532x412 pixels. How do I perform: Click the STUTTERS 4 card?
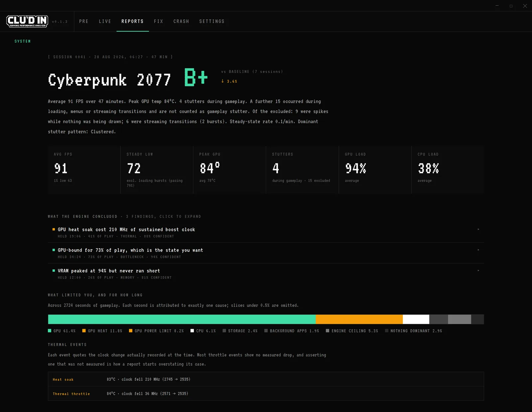[x=303, y=170]
